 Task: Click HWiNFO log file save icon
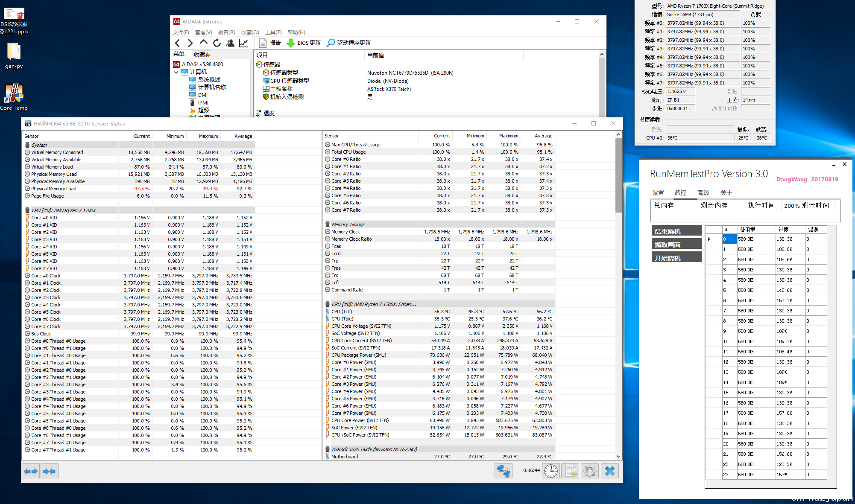pos(571,471)
